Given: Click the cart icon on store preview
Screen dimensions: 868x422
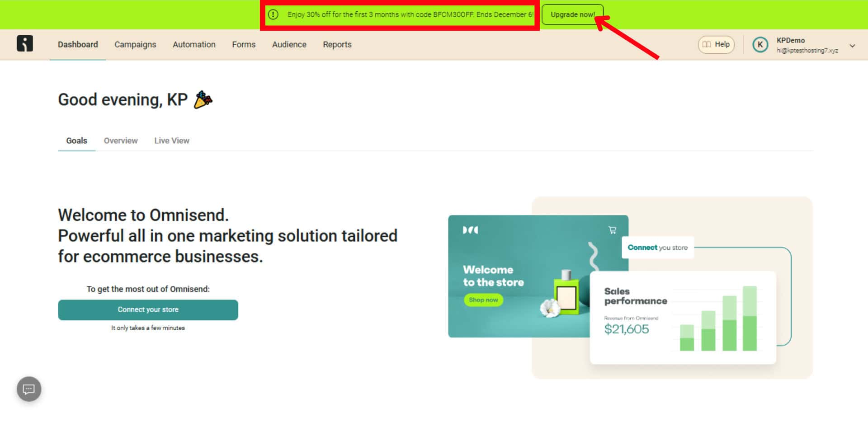Looking at the screenshot, I should tap(612, 230).
